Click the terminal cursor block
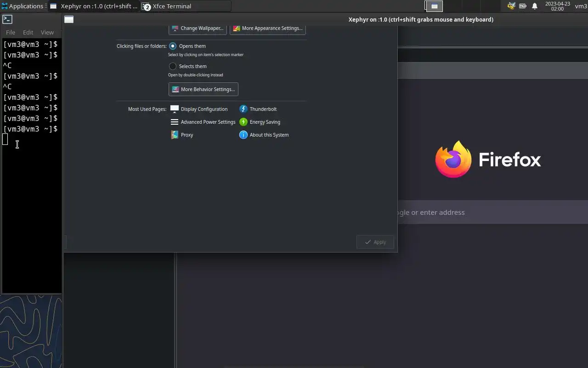 coord(5,139)
